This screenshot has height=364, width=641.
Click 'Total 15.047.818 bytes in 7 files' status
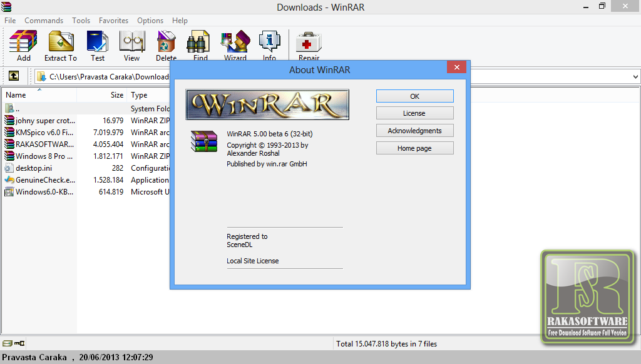click(x=386, y=343)
